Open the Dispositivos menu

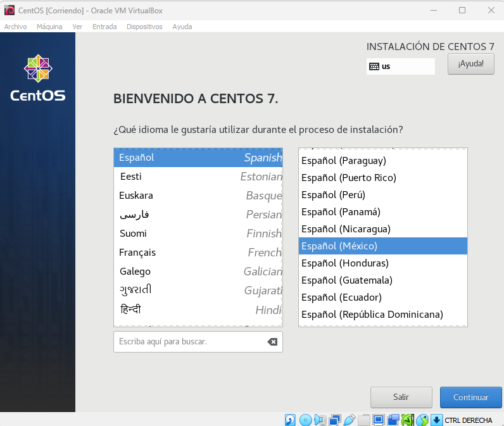click(x=144, y=27)
